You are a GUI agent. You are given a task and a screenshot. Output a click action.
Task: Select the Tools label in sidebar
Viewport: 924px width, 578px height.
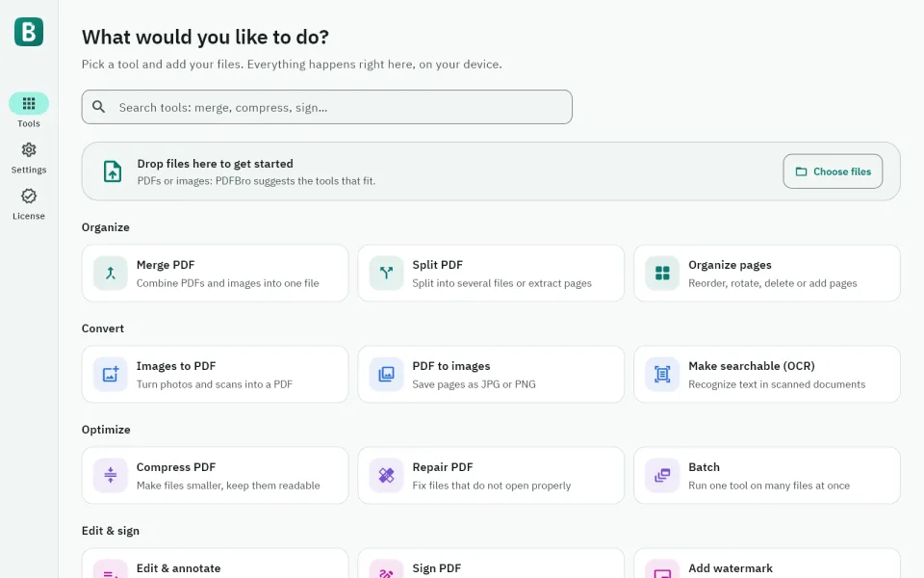tap(29, 123)
